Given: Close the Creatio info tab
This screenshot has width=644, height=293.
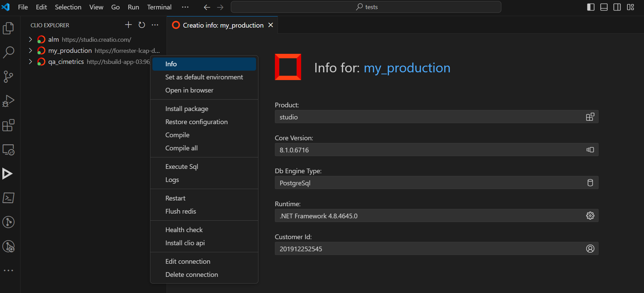Looking at the screenshot, I should (x=271, y=25).
